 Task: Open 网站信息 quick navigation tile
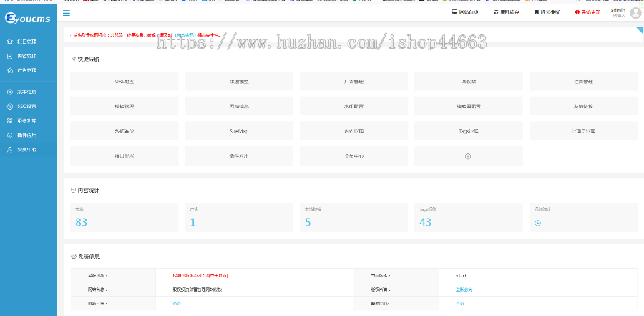pyautogui.click(x=239, y=106)
